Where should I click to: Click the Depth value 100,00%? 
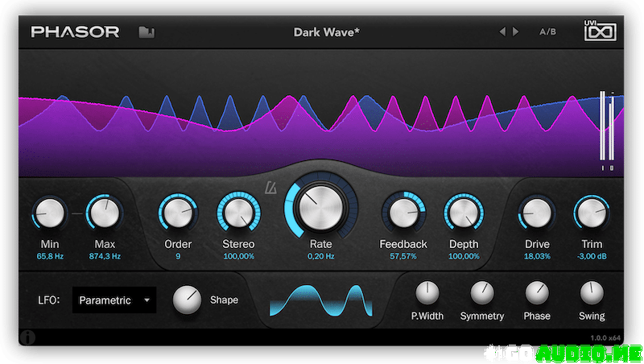(x=464, y=256)
